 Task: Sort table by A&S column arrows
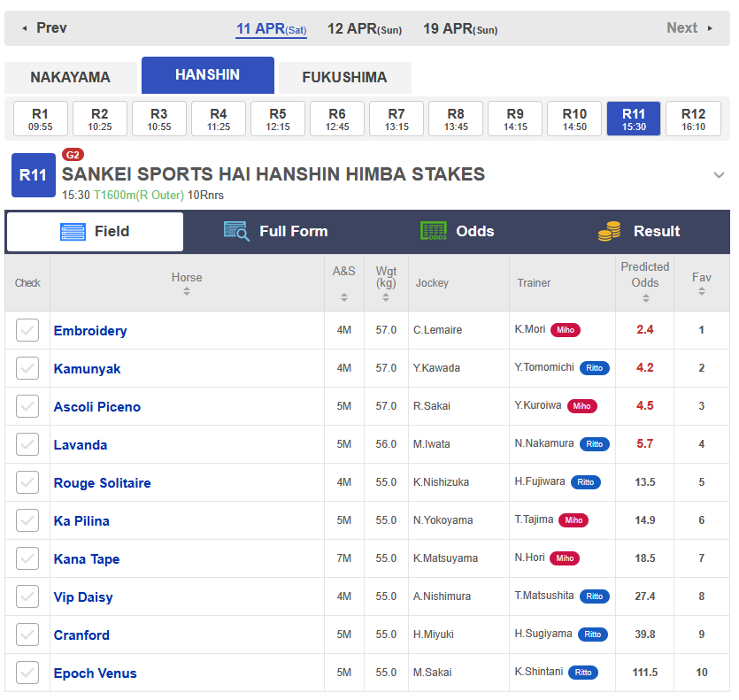[x=344, y=297]
